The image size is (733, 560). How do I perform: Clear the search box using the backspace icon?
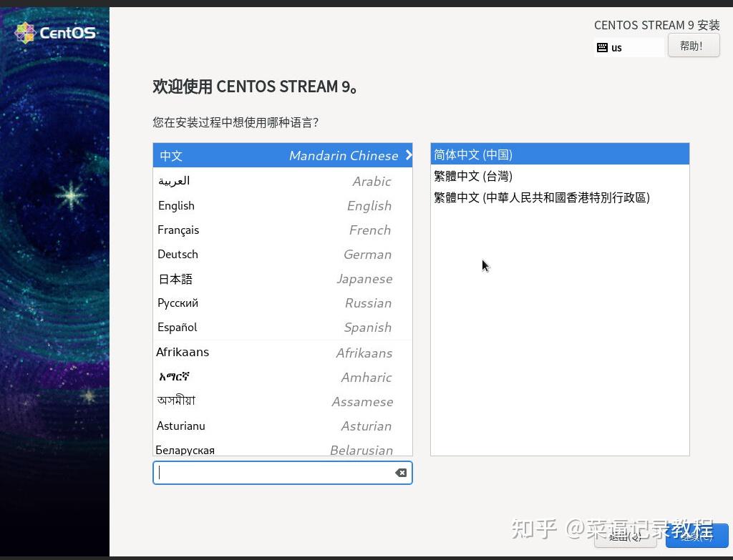tap(401, 472)
